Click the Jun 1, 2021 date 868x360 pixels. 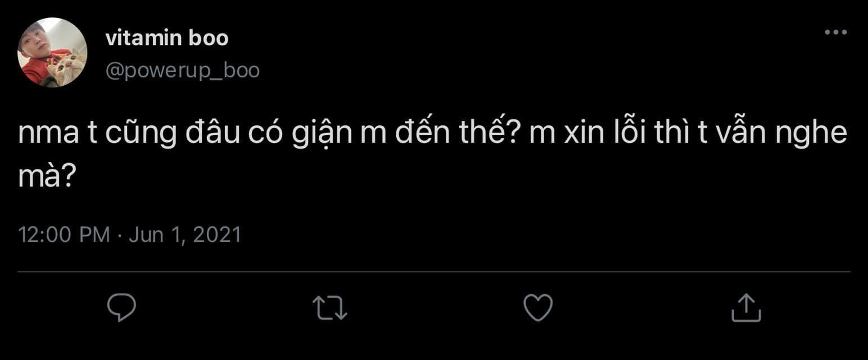(x=185, y=234)
